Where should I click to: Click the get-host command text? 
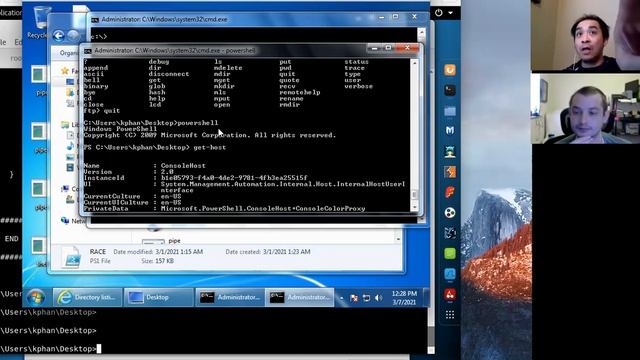click(210, 147)
